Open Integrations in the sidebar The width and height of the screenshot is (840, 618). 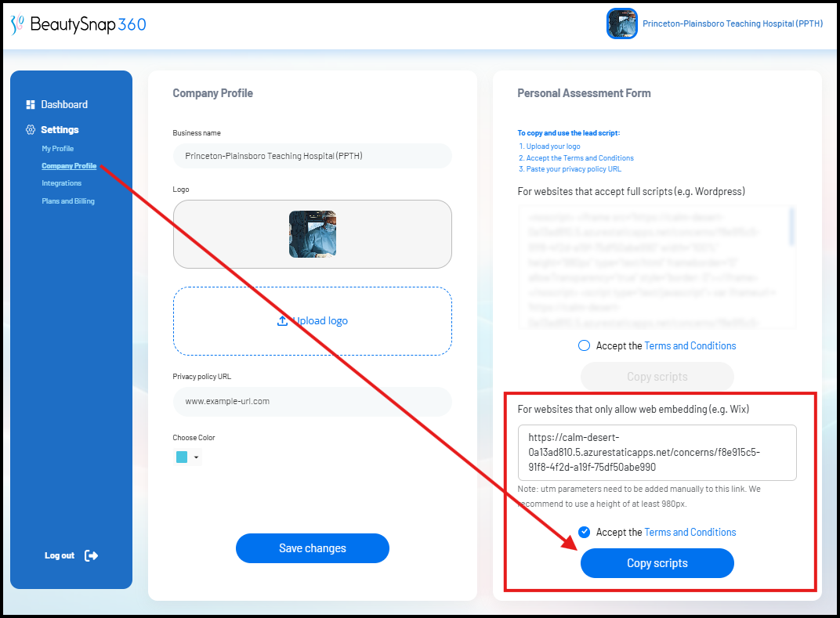62,183
